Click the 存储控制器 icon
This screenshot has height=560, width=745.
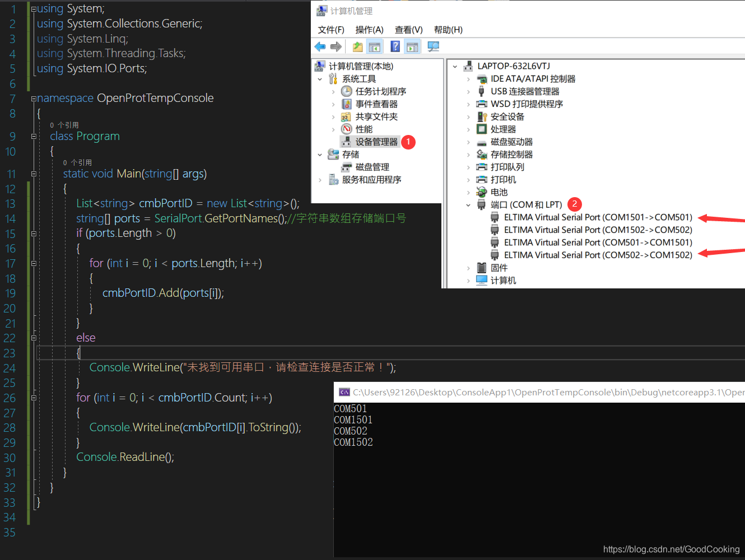tap(482, 155)
